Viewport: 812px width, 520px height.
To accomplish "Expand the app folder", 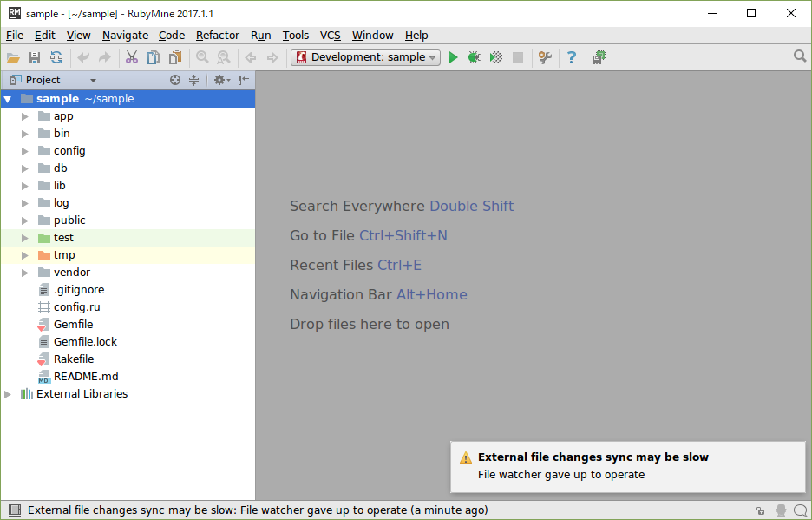I will (24, 116).
